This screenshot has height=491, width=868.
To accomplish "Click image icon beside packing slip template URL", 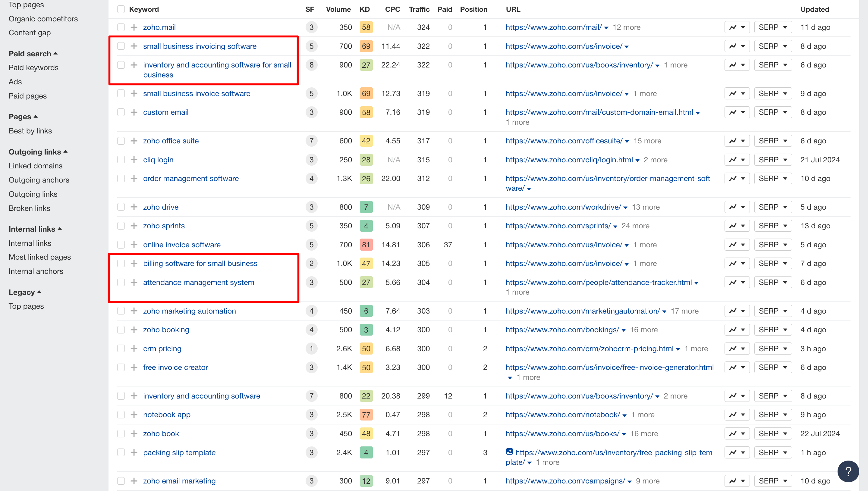I will (509, 452).
